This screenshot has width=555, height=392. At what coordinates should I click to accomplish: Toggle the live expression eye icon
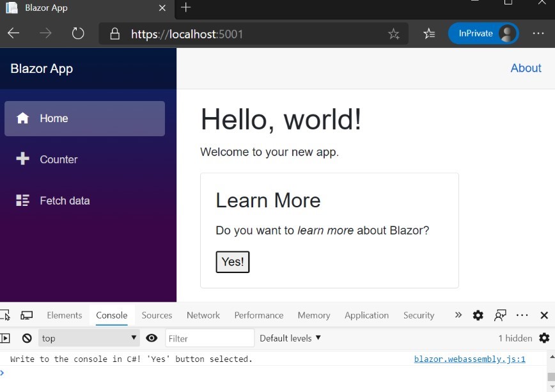tap(152, 338)
